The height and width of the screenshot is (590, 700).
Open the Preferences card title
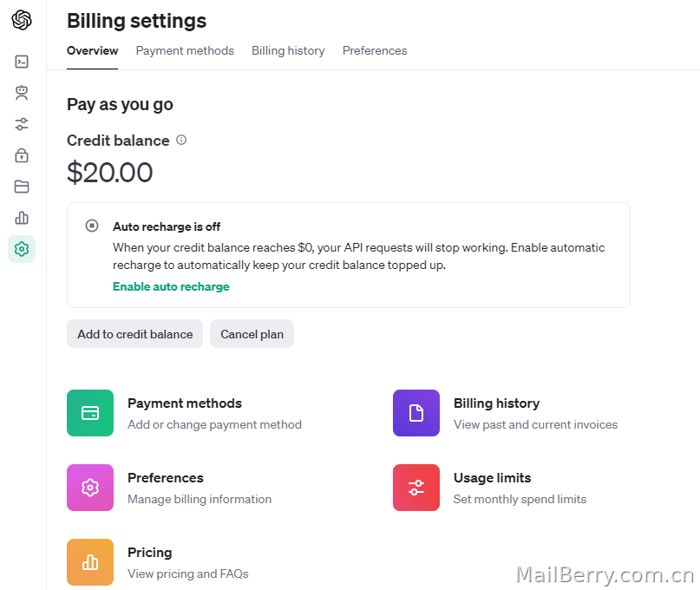click(166, 478)
